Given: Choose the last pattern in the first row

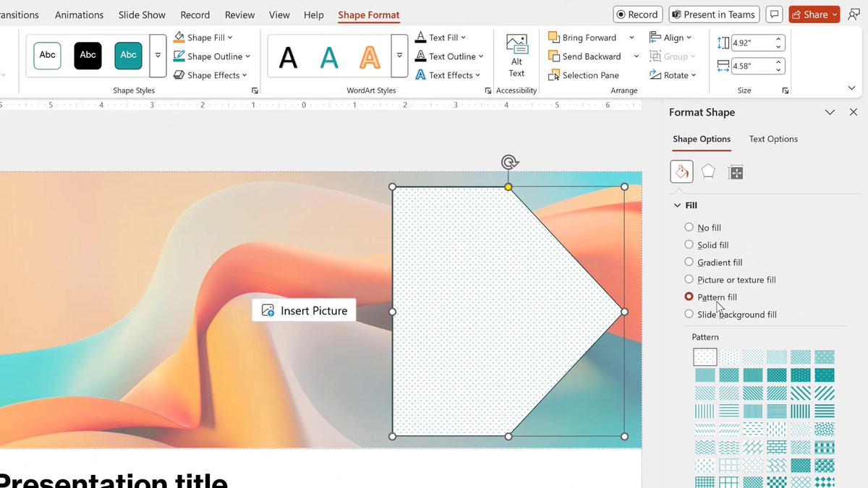Looking at the screenshot, I should point(825,356).
